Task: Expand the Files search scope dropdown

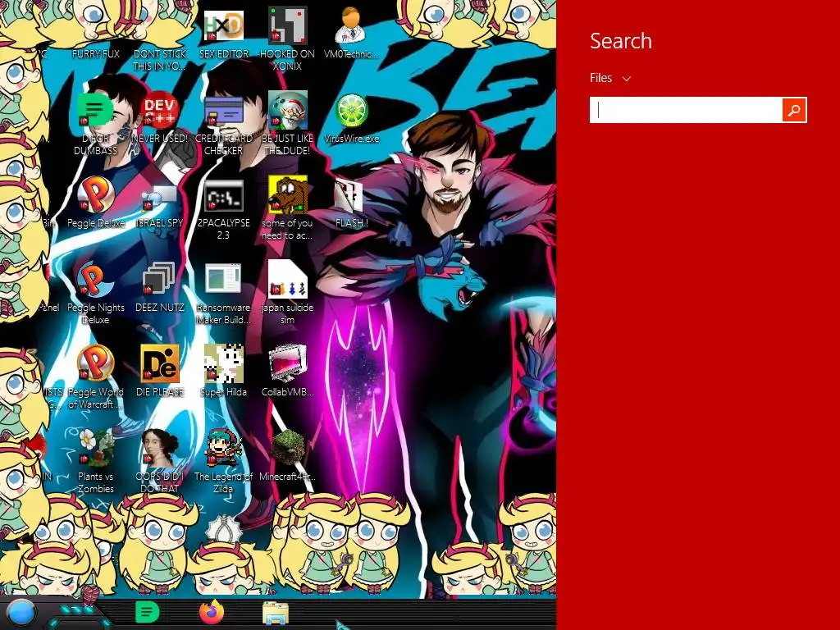Action: pos(610,78)
